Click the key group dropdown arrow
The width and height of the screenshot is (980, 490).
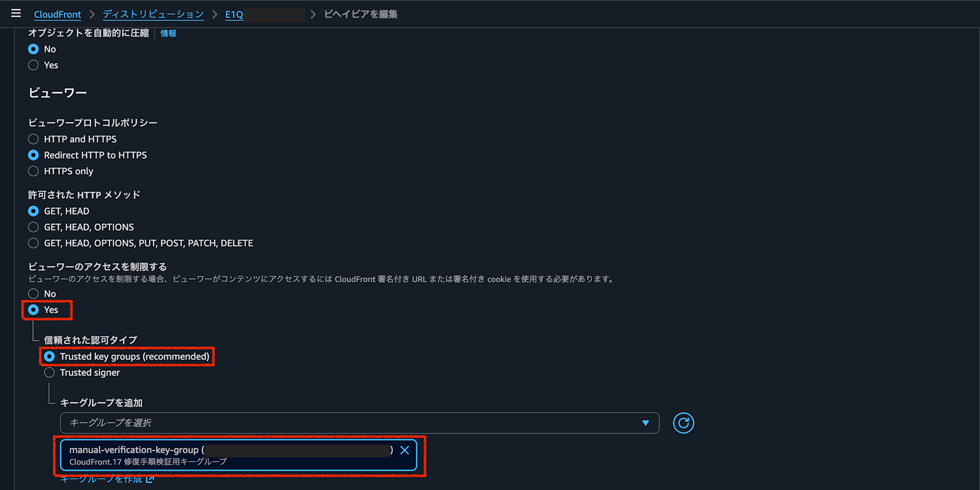click(x=645, y=423)
